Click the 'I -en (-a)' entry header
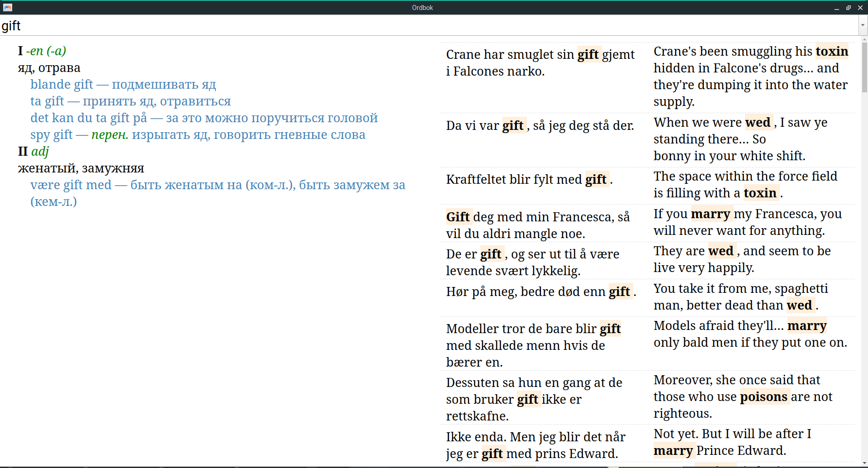The width and height of the screenshot is (868, 468). point(42,51)
